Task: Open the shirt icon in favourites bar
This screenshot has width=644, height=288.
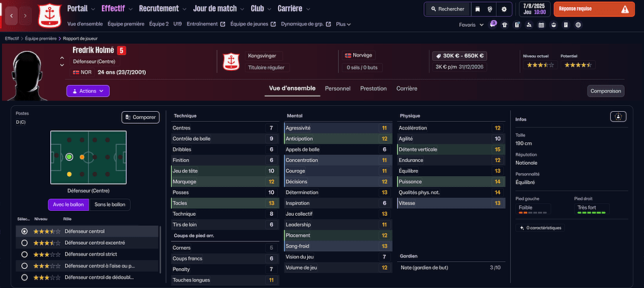Action: coord(505,25)
